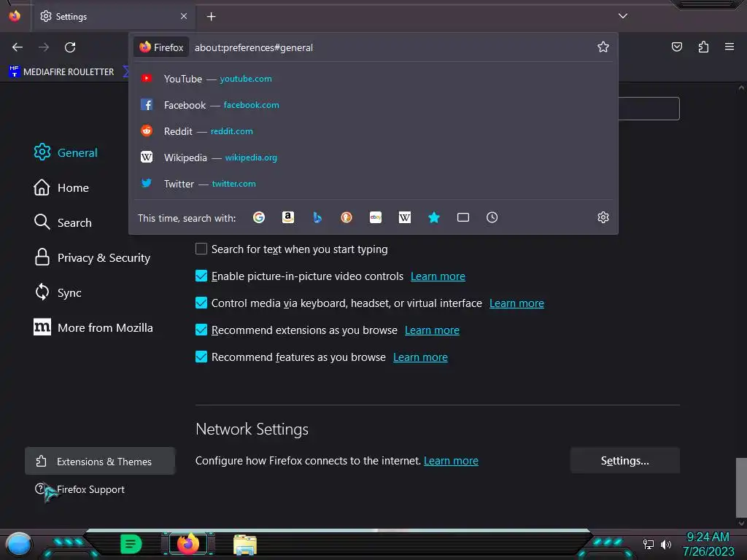Screen dimensions: 747x560
Task: Expand the List all tabs dropdown arrow
Action: coord(623,16)
